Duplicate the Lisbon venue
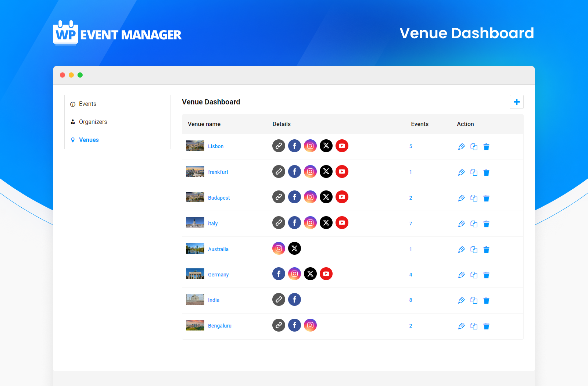Viewport: 588px width, 386px height. tap(474, 147)
